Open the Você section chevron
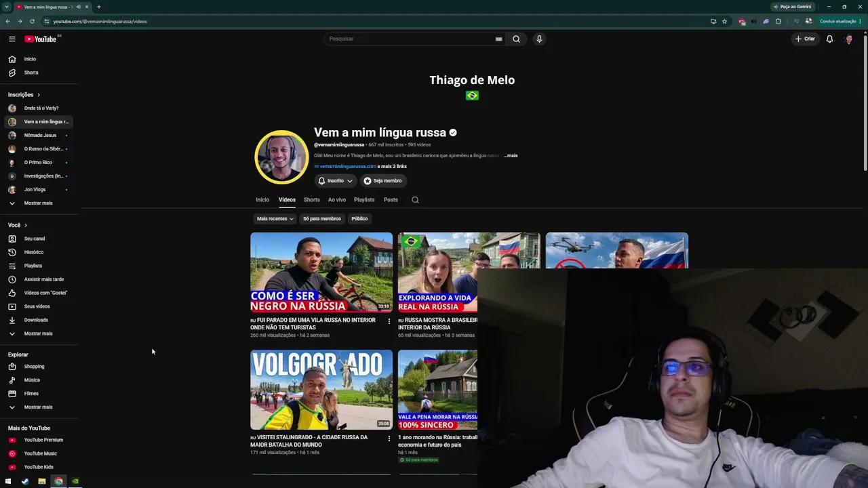The width and height of the screenshot is (868, 488). pos(26,225)
